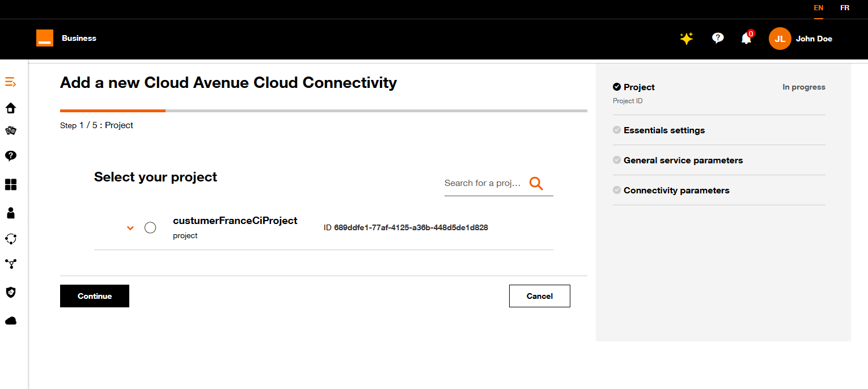The width and height of the screenshot is (868, 389).
Task: Open the cloud icon in sidebar
Action: (x=11, y=321)
